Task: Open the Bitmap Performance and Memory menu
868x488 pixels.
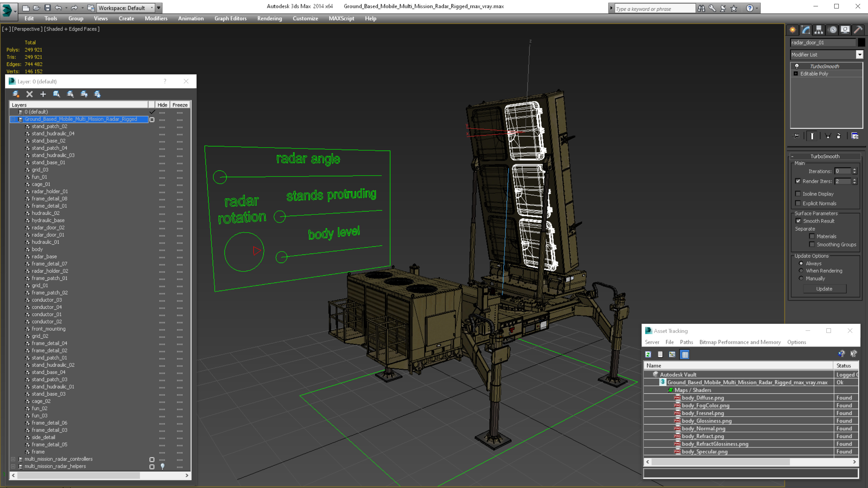Action: click(740, 342)
